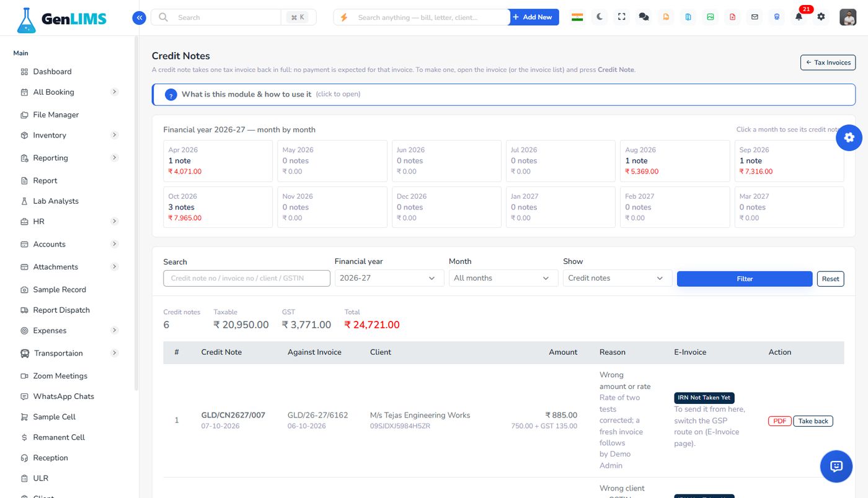This screenshot has width=868, height=498.
Task: Expand the 'What is this module' help panel
Action: [x=503, y=95]
